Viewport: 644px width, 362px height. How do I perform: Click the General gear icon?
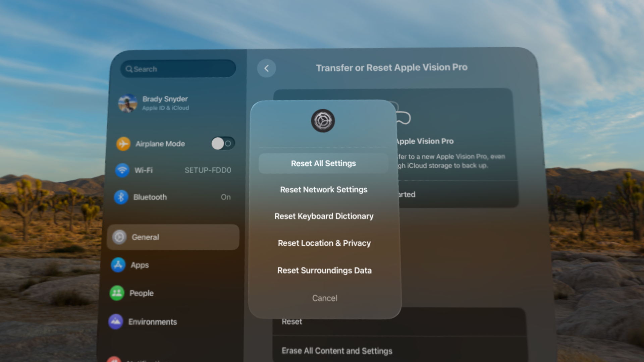pos(119,237)
